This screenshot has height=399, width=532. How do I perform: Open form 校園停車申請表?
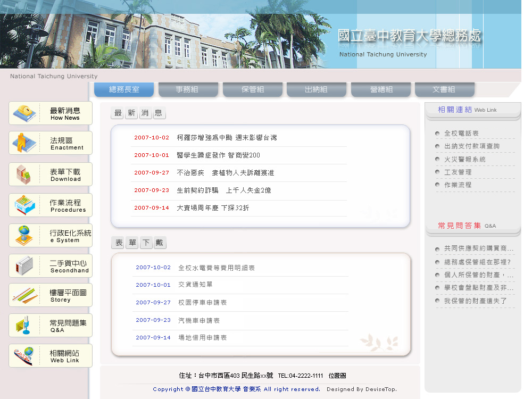[203, 303]
